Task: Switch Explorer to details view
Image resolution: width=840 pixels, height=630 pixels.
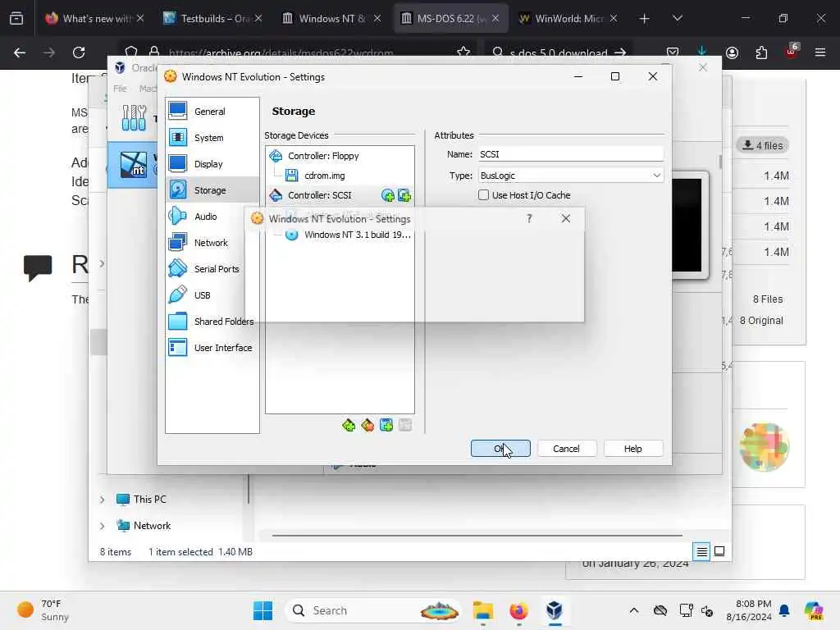Action: [702, 551]
